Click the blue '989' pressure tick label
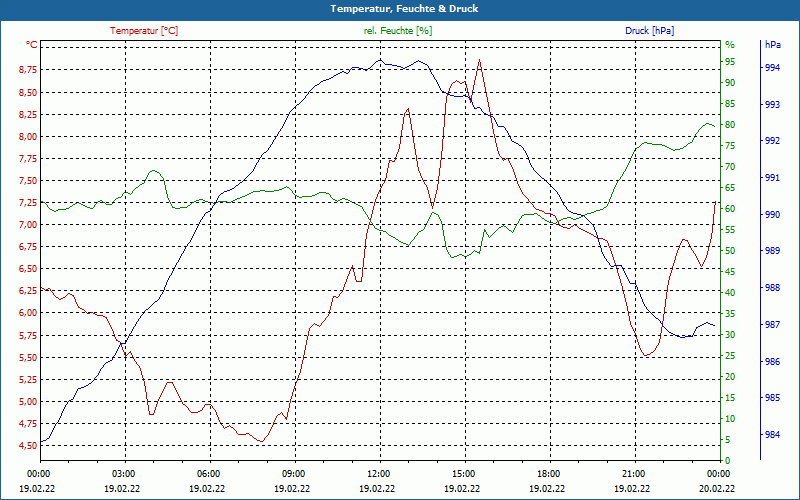The height and width of the screenshot is (500, 800). tap(772, 251)
